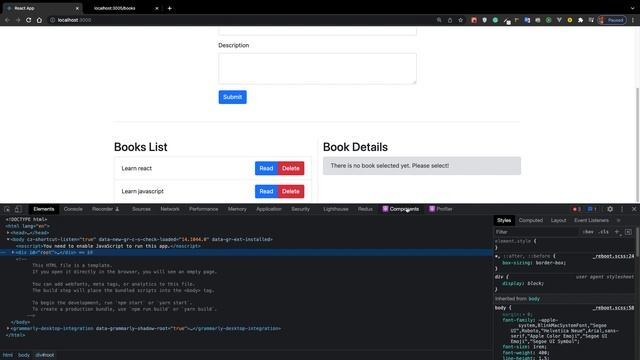Image resolution: width=640 pixels, height=360 pixels.
Task: Toggle the .cls class editor
Action: 604,232
